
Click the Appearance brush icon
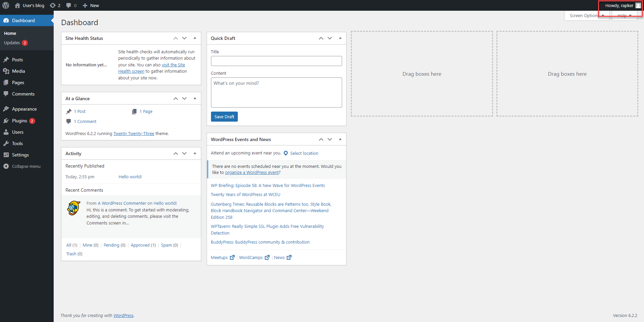pos(6,109)
